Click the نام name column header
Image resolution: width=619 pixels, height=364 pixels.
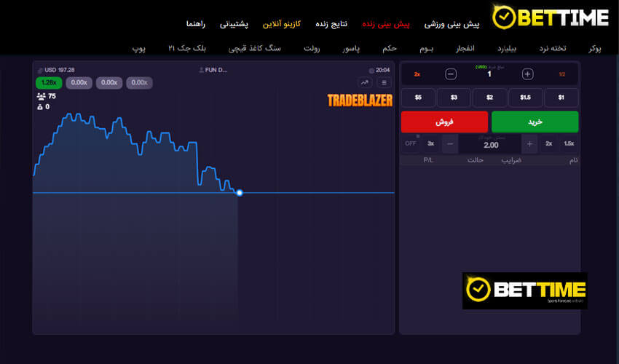574,160
